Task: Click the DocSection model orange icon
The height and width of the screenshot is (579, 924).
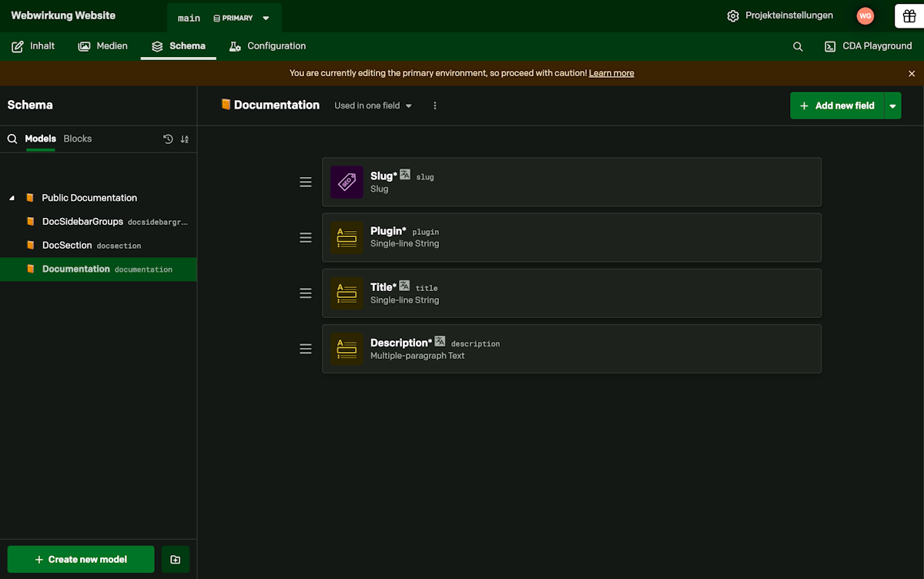Action: coord(31,246)
